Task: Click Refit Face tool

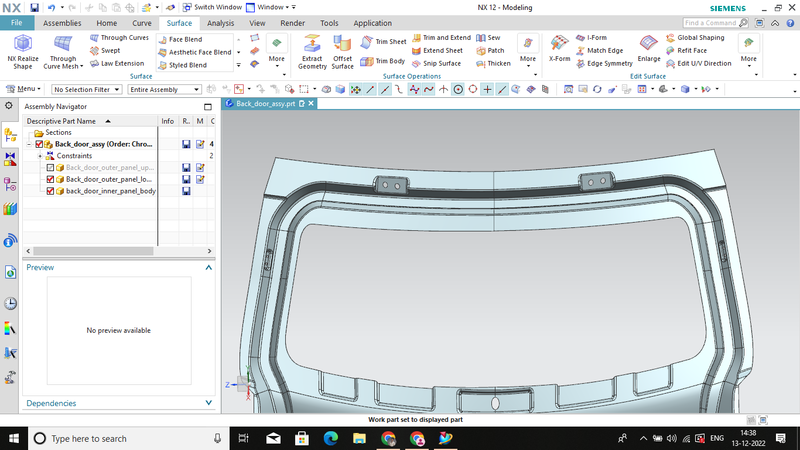Action: click(x=686, y=51)
